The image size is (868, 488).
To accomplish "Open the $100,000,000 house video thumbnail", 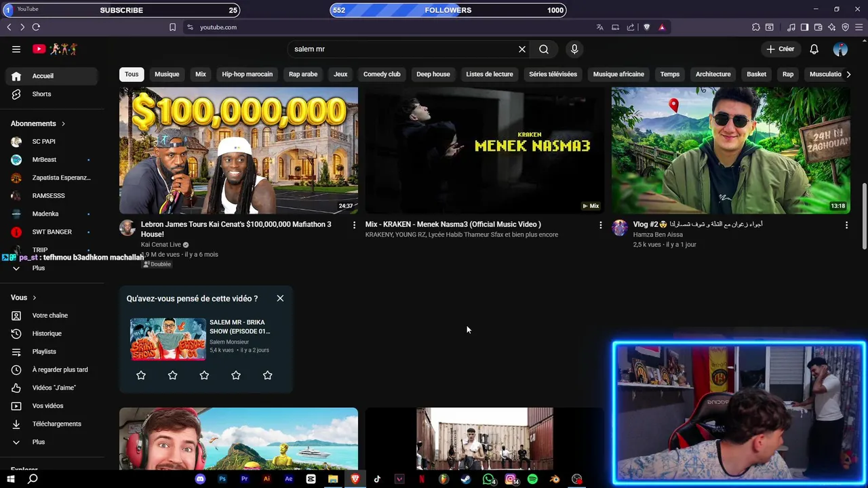I will tap(239, 150).
